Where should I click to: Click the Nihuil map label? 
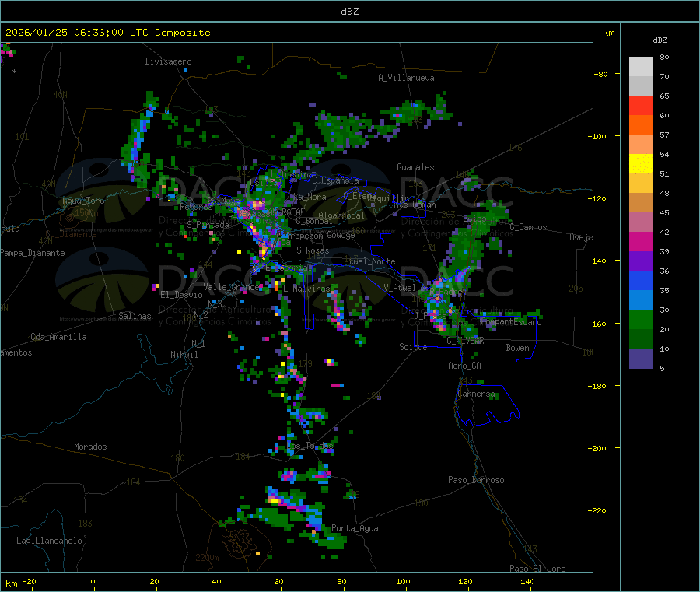click(x=184, y=355)
